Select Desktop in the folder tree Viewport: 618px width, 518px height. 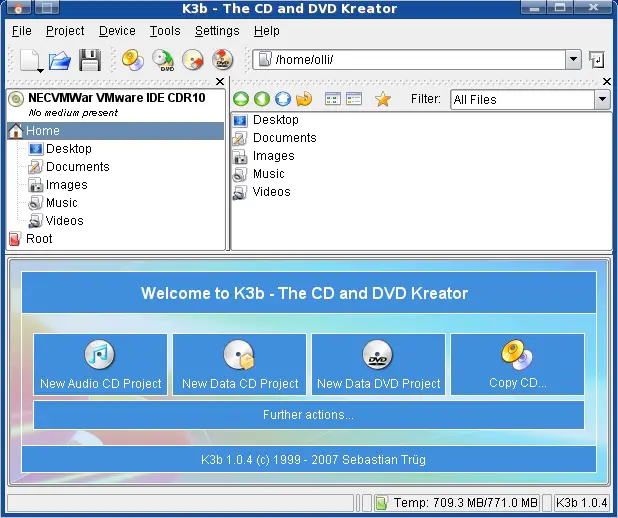tap(69, 149)
